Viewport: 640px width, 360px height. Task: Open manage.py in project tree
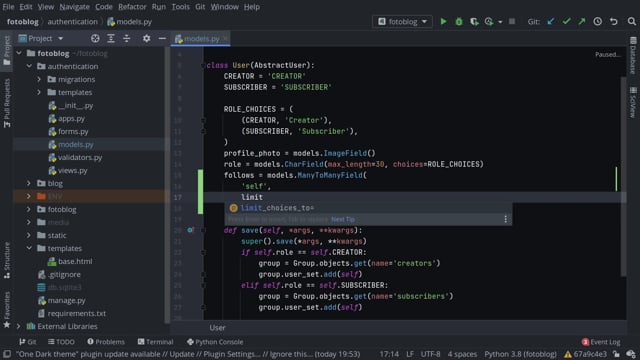[x=66, y=300]
